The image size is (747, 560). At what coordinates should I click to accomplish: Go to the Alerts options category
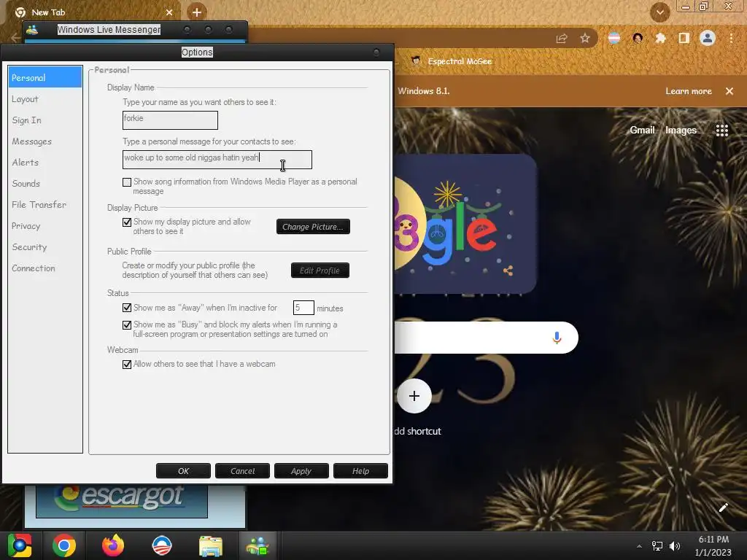pos(26,163)
